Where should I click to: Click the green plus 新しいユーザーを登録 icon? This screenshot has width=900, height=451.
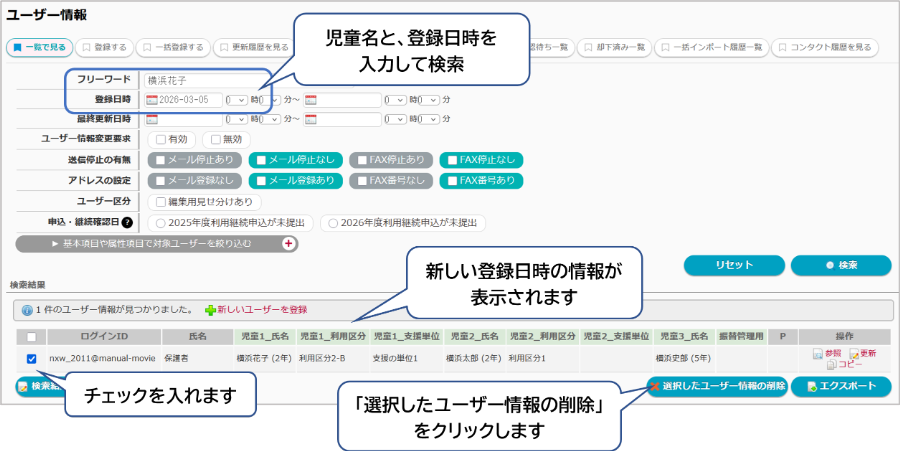210,310
